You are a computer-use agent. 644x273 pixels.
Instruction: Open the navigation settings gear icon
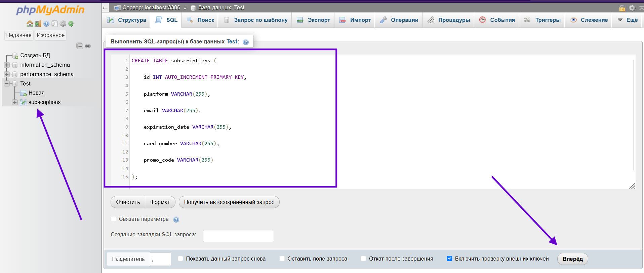click(63, 24)
